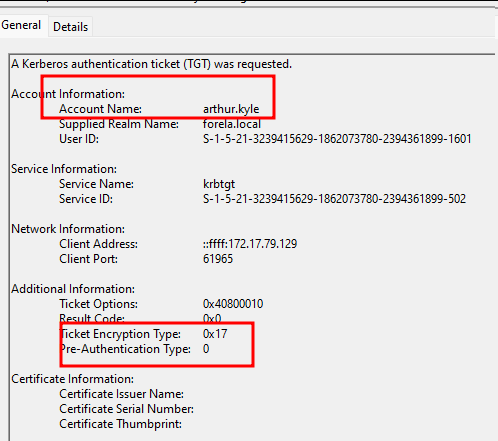Click the Result Code value 0x0
Viewport: 498px width, 441px height.
point(212,319)
